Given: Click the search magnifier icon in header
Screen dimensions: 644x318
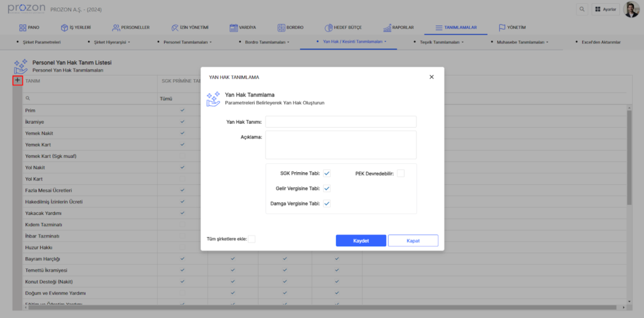Looking at the screenshot, I should pyautogui.click(x=582, y=9).
